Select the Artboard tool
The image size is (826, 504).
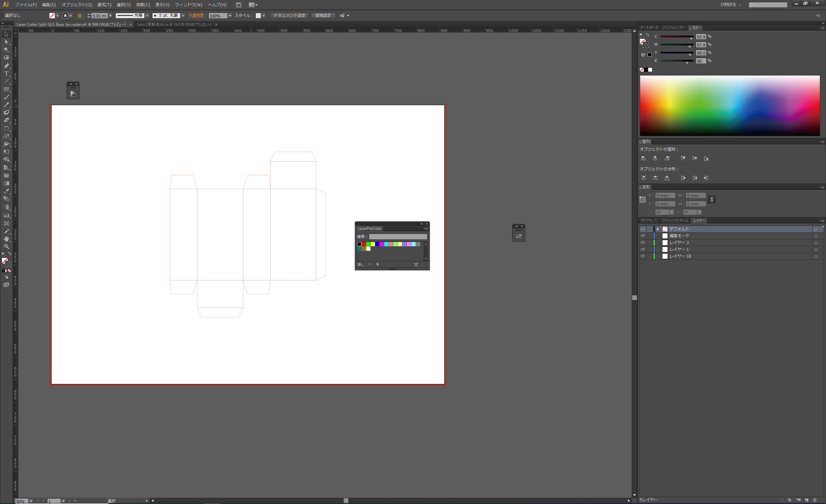[6, 223]
